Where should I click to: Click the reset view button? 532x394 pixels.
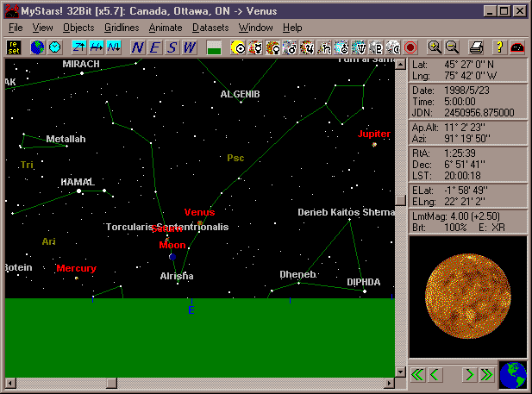click(14, 47)
